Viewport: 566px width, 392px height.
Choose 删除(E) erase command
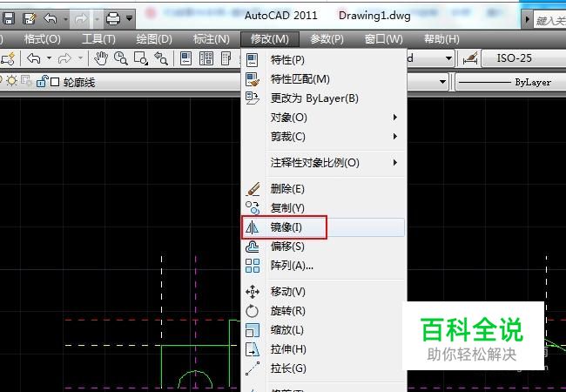click(x=324, y=189)
